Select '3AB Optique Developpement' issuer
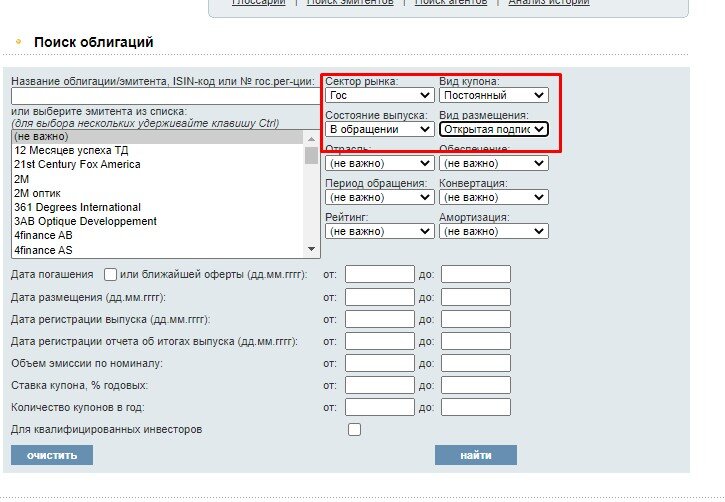This screenshot has width=725, height=502. (x=158, y=221)
